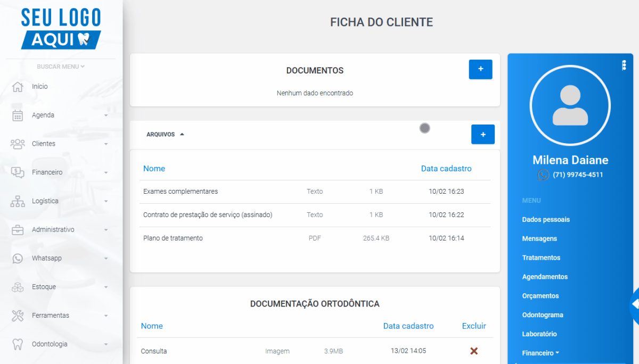Go to Dados pessoais in the client menu

546,219
